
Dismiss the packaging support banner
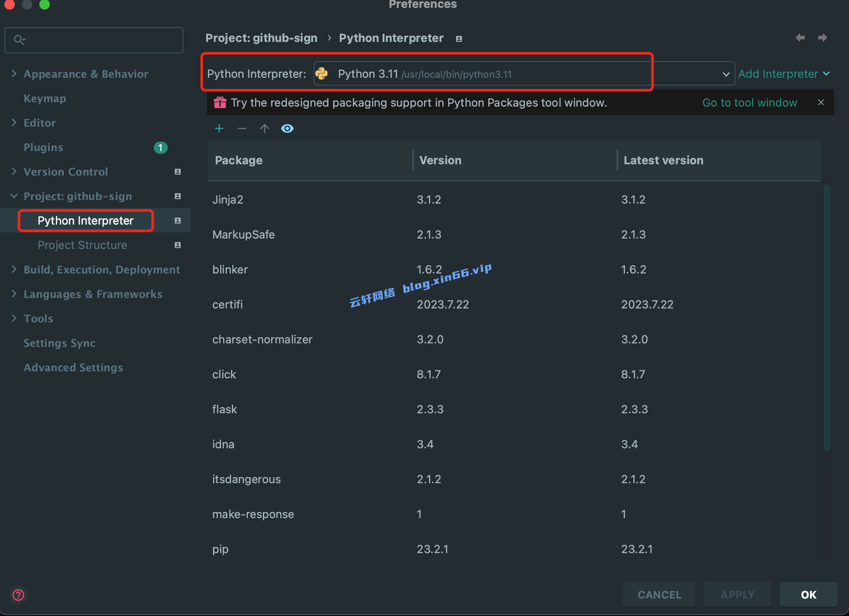tap(821, 102)
